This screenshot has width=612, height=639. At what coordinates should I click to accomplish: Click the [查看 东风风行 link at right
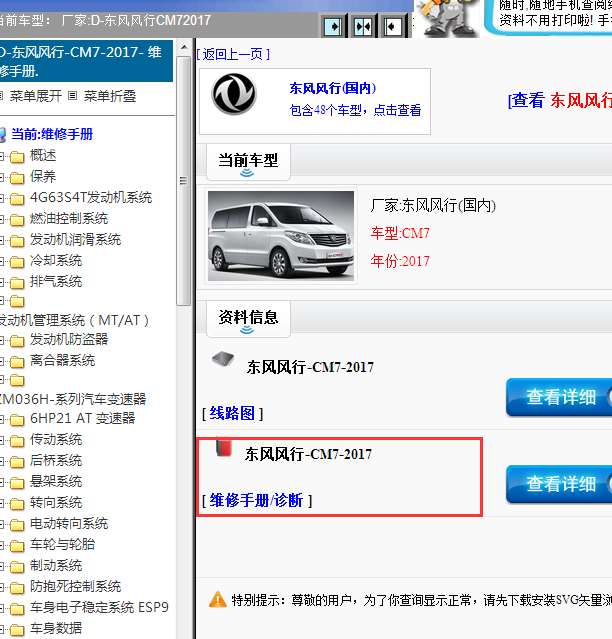point(560,100)
